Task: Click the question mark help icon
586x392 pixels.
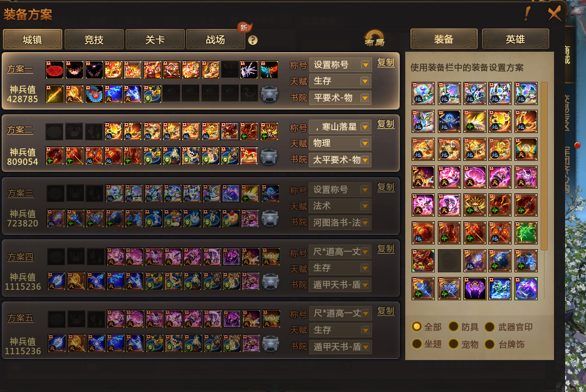Action: tap(253, 40)
